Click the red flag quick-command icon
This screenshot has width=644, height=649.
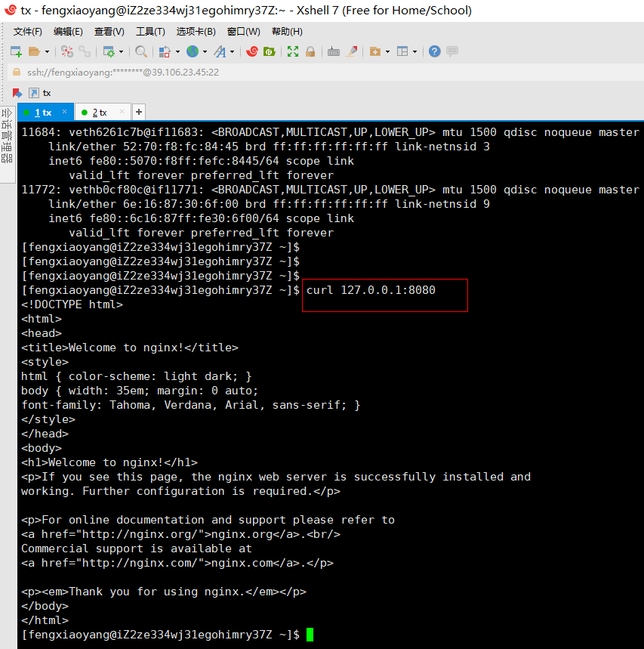point(17,93)
